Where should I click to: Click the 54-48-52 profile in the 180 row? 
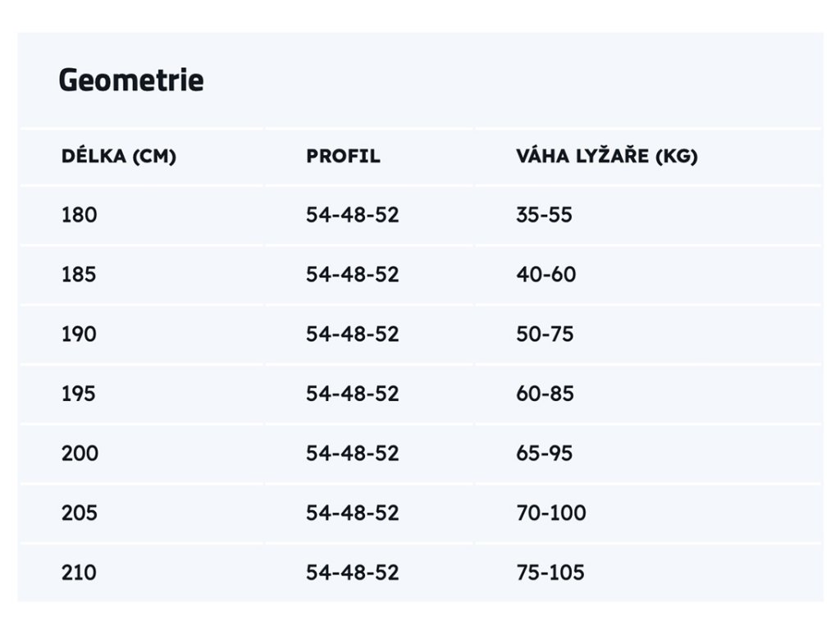[353, 215]
